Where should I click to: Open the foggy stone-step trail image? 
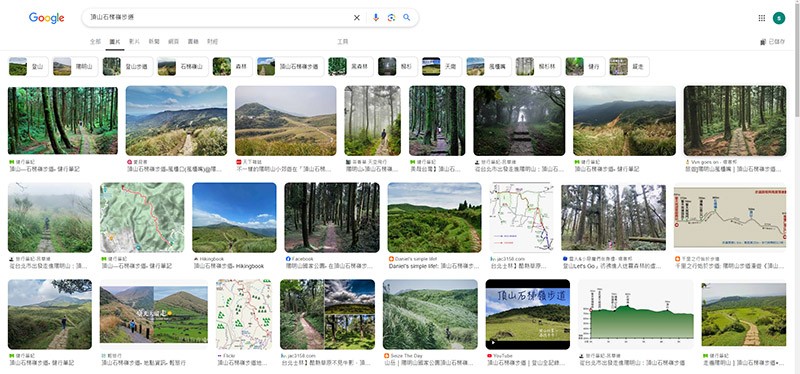(x=519, y=120)
